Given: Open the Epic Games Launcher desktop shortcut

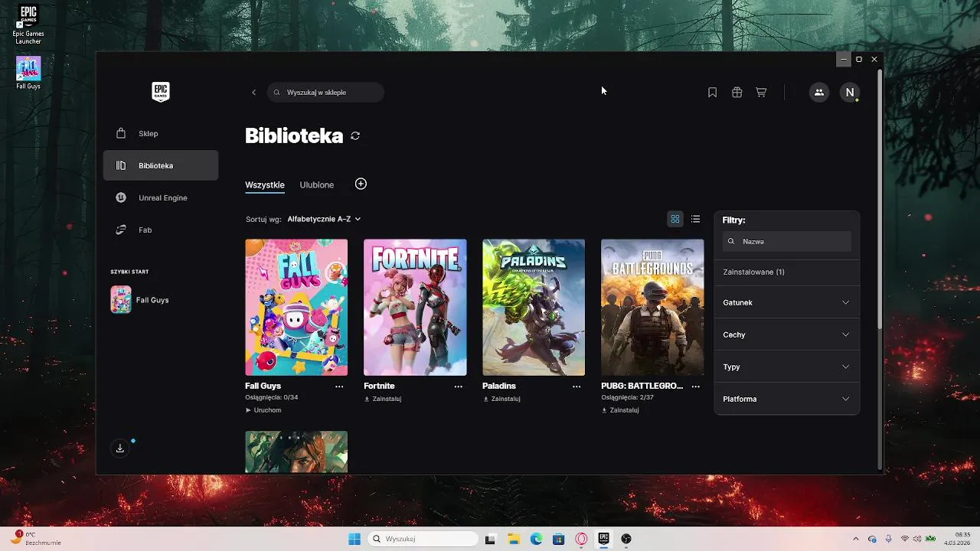Looking at the screenshot, I should pyautogui.click(x=28, y=24).
